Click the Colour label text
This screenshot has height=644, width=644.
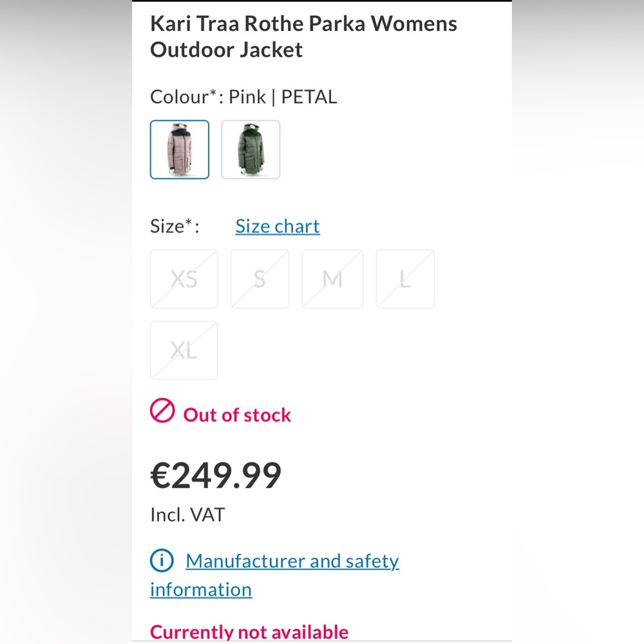(181, 97)
